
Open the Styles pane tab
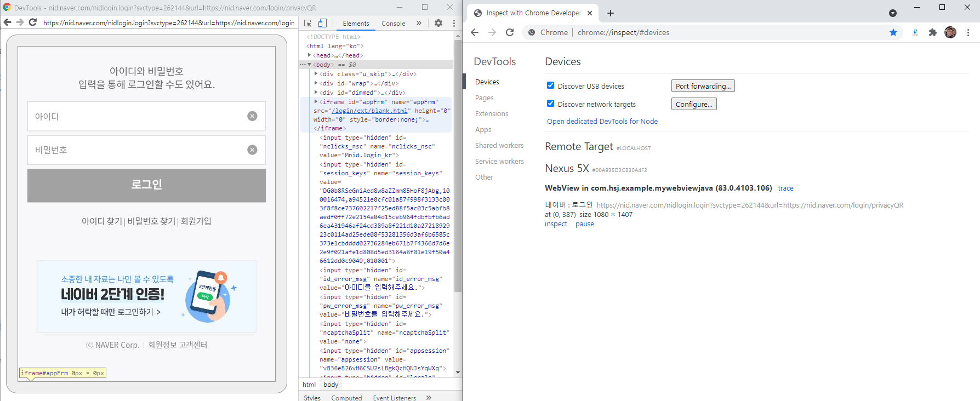pyautogui.click(x=312, y=398)
